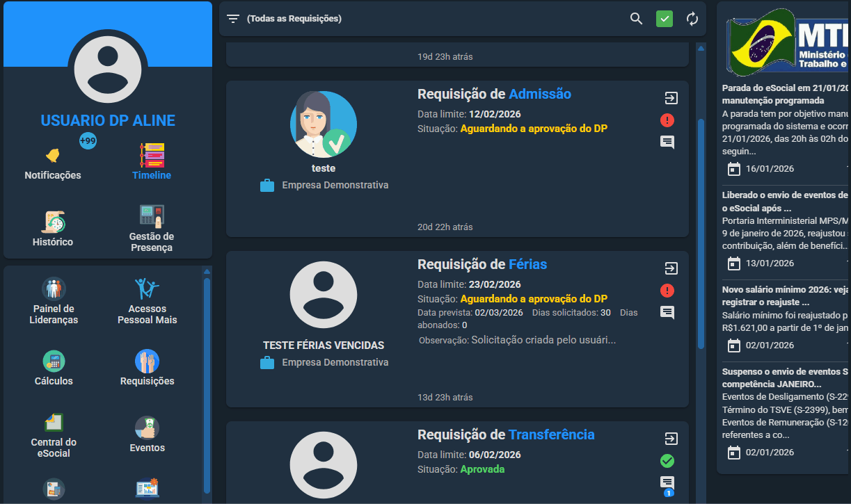
Task: Click the Requisição de Transferência title
Action: tap(506, 434)
